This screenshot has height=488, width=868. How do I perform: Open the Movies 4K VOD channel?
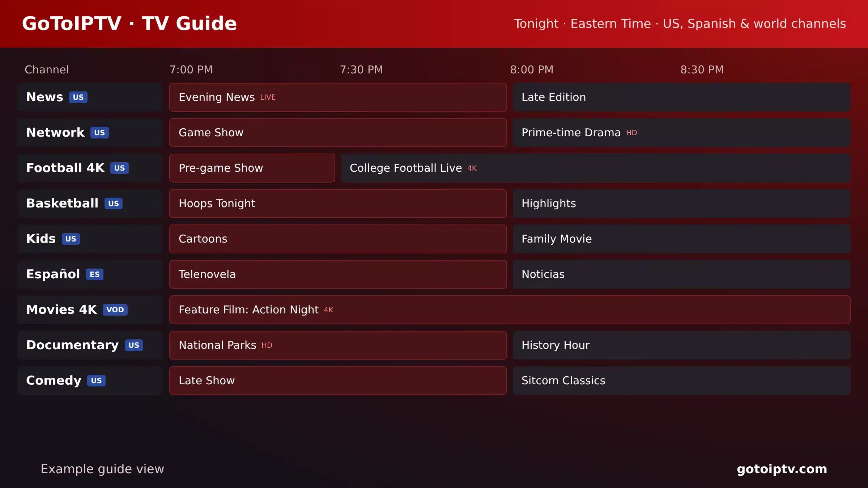click(90, 310)
